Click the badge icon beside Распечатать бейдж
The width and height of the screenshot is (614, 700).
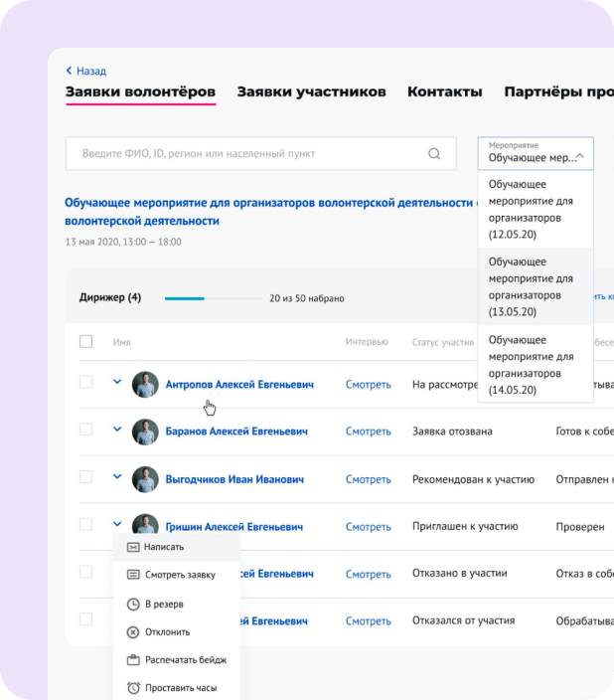click(x=133, y=659)
